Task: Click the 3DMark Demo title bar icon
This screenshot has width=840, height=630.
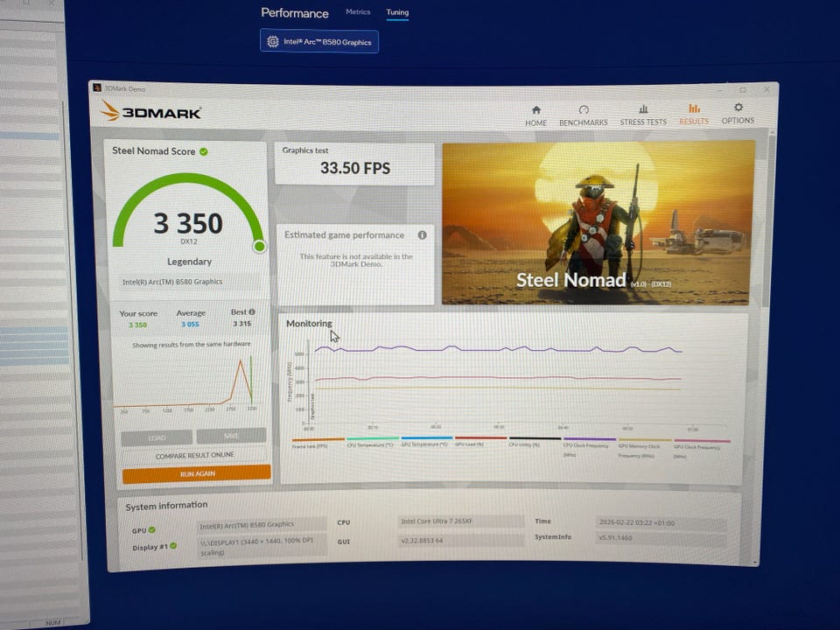Action: (97, 87)
